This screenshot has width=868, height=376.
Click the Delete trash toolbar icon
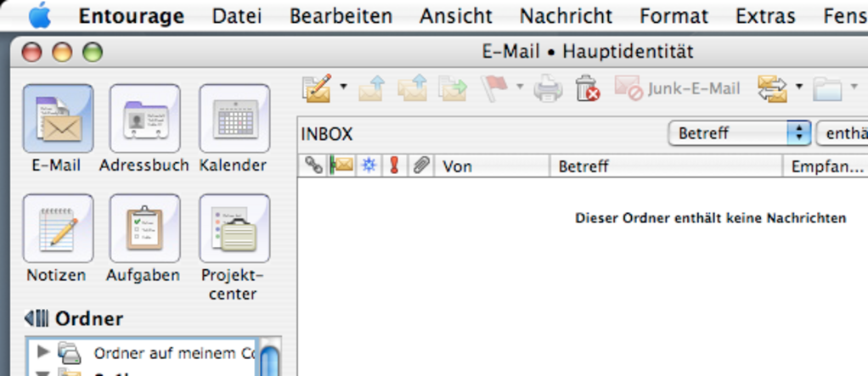point(588,88)
